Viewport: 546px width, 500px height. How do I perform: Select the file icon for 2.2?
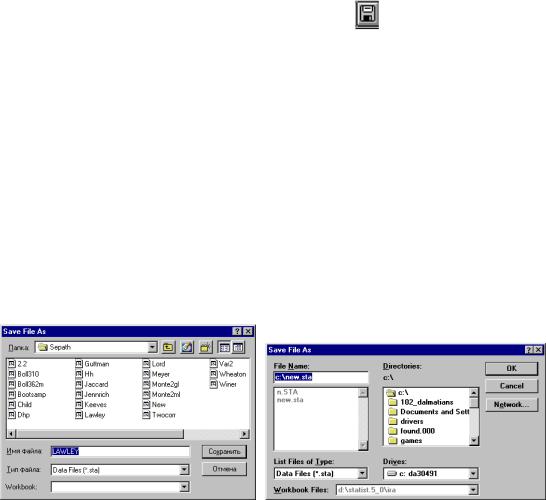(x=12, y=364)
